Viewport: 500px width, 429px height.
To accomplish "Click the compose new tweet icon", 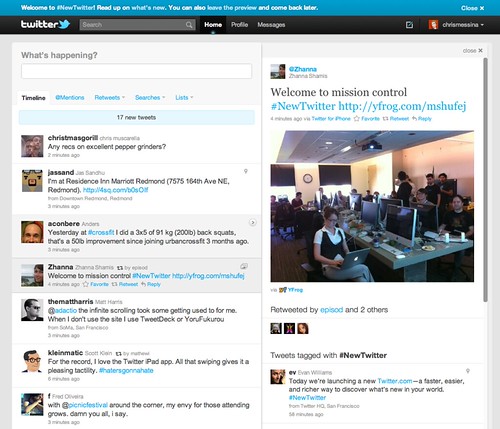I will (409, 25).
